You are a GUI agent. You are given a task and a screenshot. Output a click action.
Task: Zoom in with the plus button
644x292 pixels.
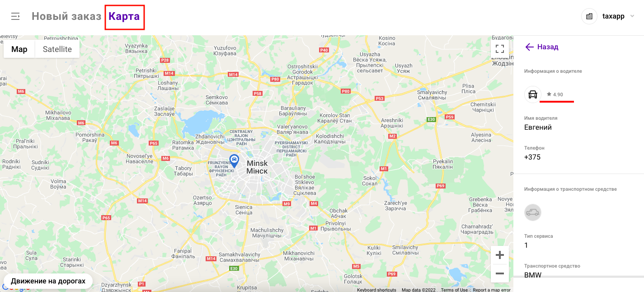pos(500,255)
